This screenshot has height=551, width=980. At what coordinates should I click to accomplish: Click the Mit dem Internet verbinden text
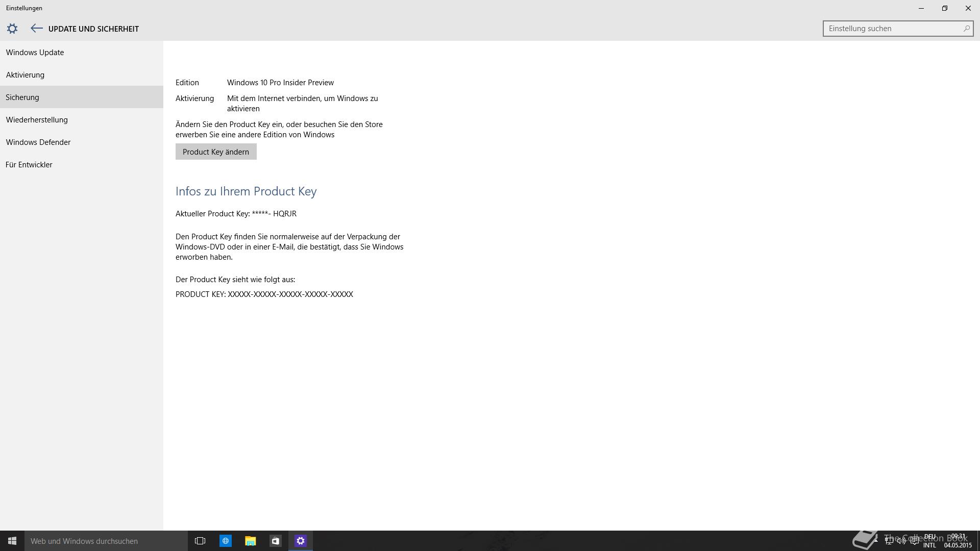coord(303,103)
